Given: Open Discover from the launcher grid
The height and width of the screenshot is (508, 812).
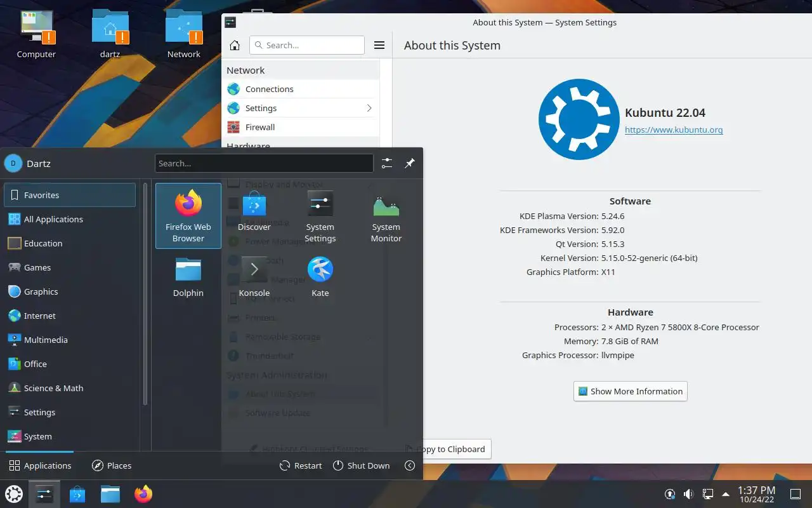Looking at the screenshot, I should [x=254, y=216].
